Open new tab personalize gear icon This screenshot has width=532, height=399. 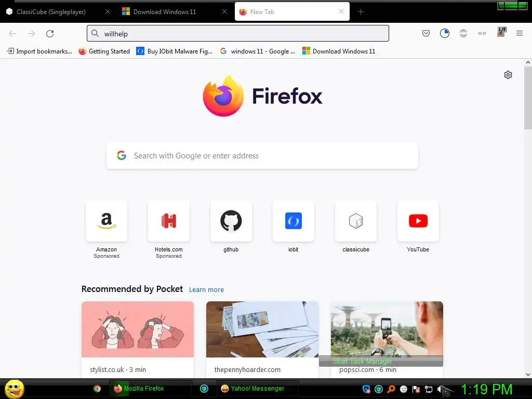coord(508,75)
